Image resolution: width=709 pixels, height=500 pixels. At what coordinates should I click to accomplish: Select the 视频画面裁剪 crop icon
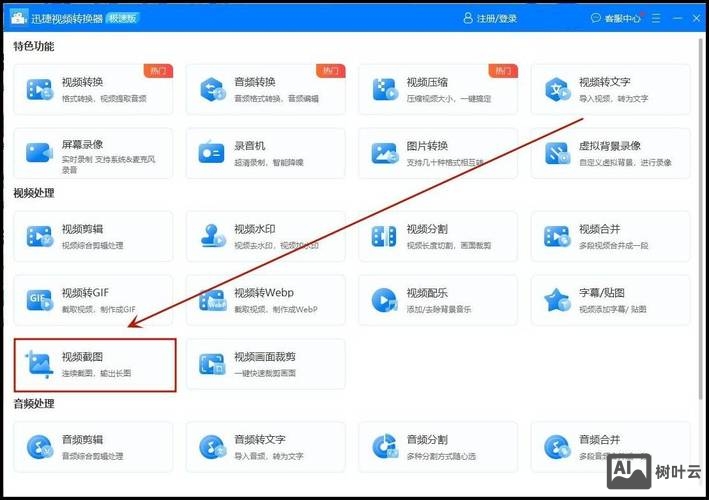pos(212,364)
